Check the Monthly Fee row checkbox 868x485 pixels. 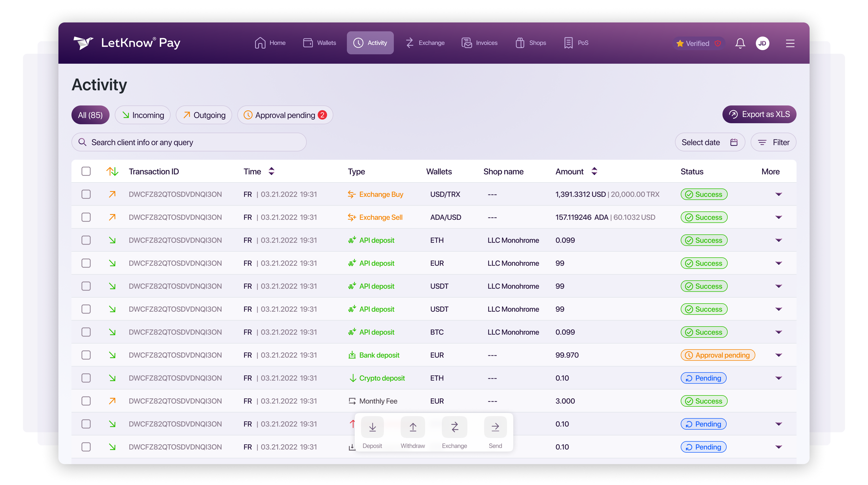86,401
